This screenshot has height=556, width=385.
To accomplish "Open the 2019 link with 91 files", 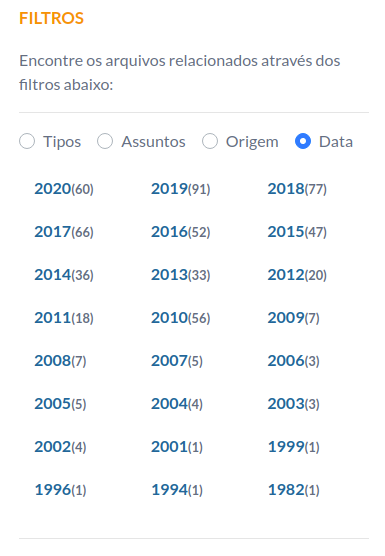I will tap(180, 189).
